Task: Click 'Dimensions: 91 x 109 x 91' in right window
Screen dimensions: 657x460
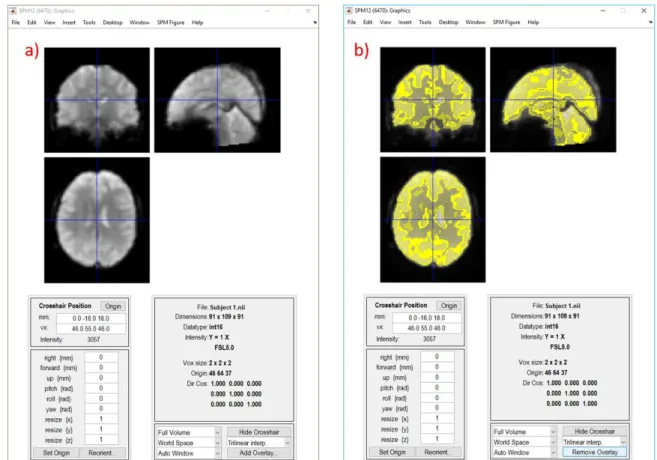Action: click(545, 316)
